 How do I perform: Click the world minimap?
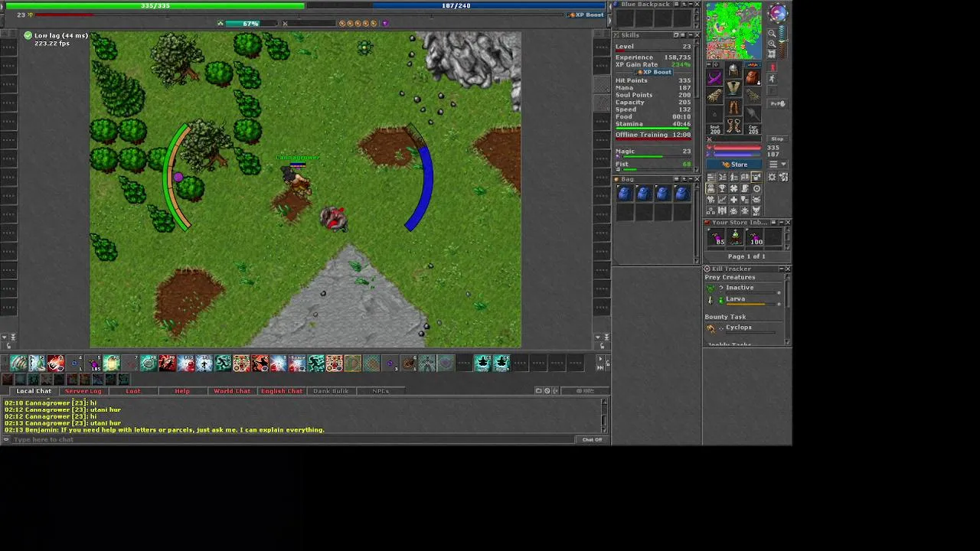click(733, 31)
